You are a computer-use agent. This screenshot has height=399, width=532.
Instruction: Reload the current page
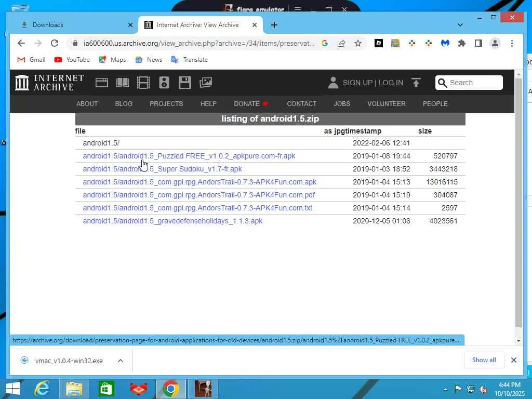54,43
